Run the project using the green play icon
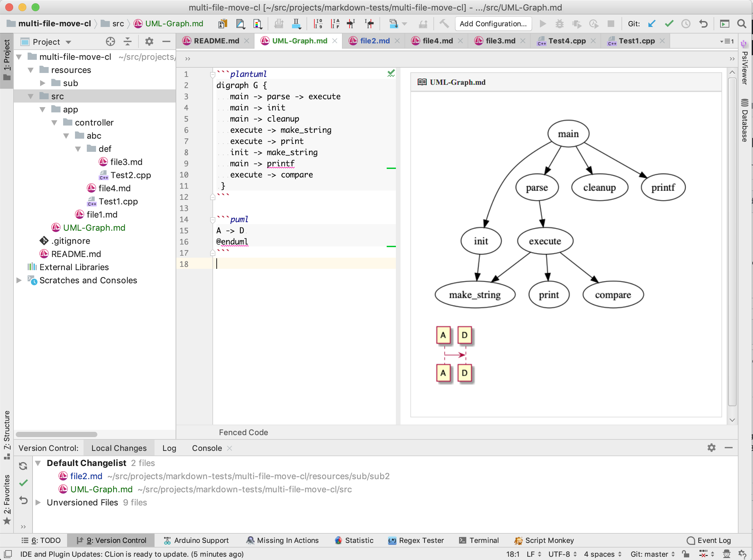753x560 pixels. (x=543, y=24)
